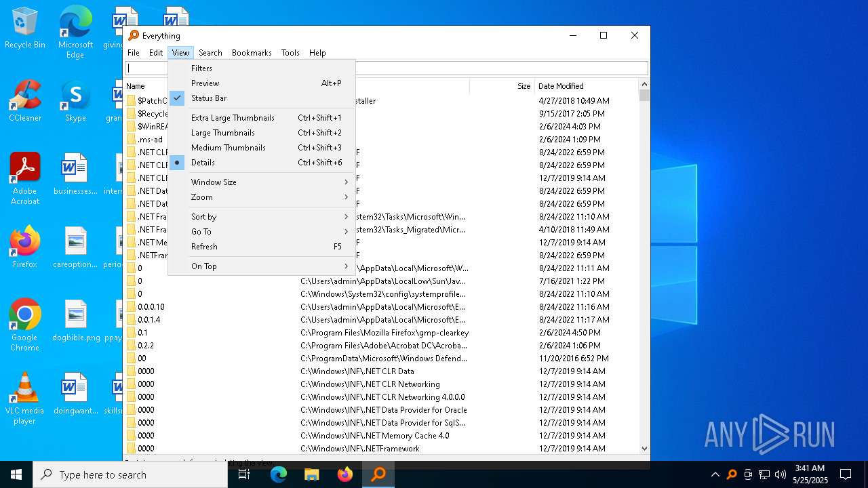The width and height of the screenshot is (868, 488).
Task: Select path C:\Program Files\Mozilla Firefox\gmp-clearkey
Action: 384,333
